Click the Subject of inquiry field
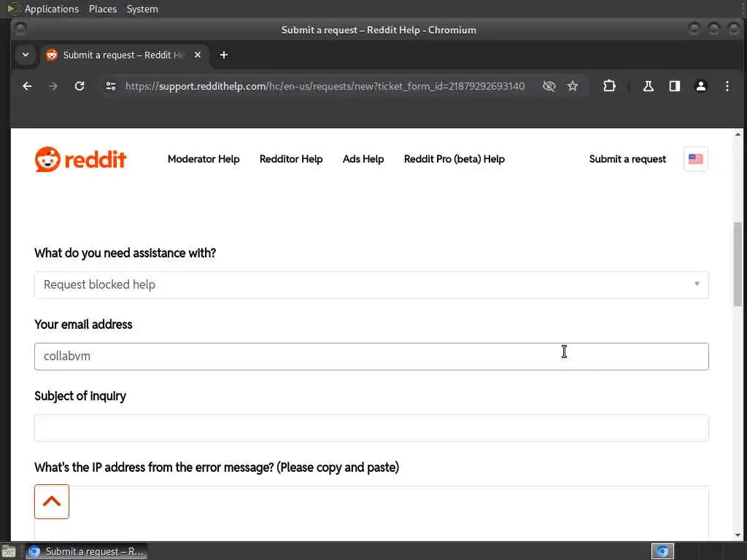The height and width of the screenshot is (560, 747). coord(371,427)
